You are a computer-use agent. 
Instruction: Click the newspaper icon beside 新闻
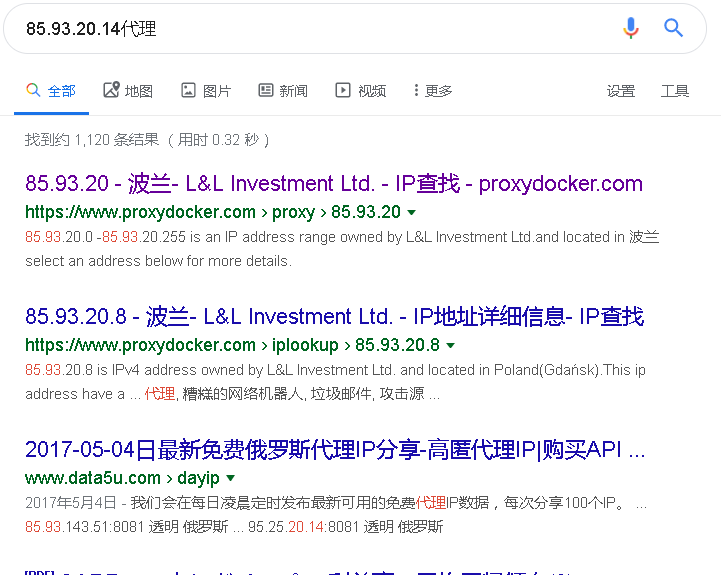(x=265, y=90)
